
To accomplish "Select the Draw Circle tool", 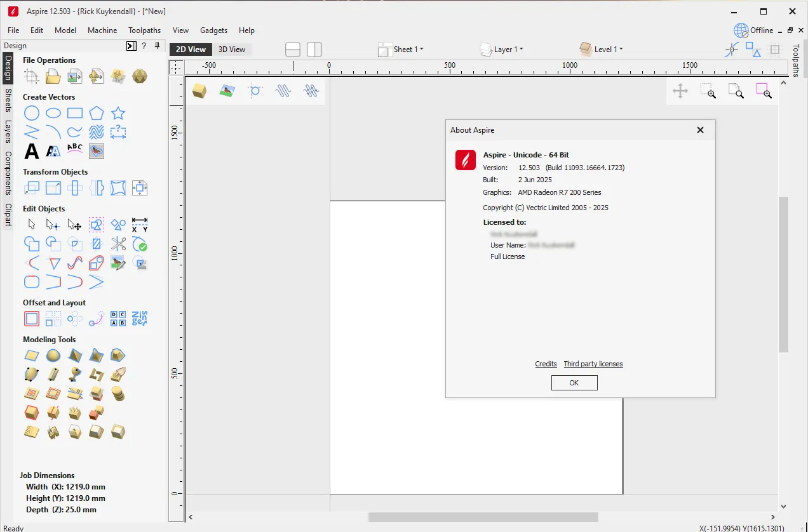I will pos(32,114).
